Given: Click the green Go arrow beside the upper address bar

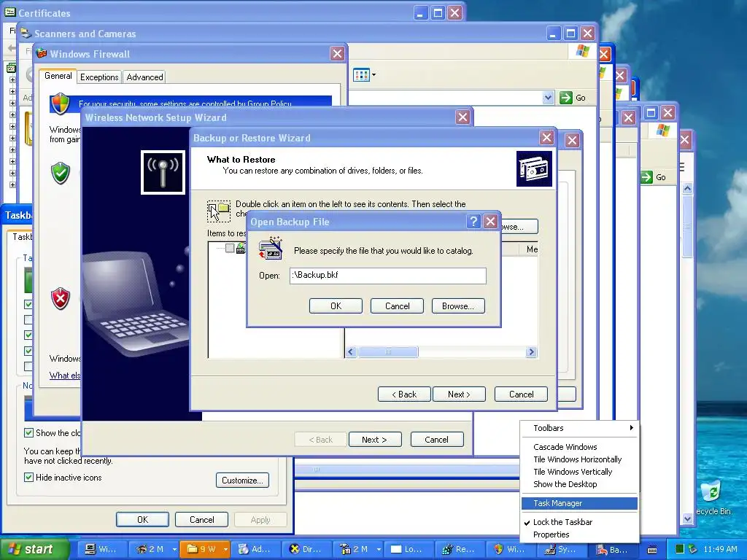Looking at the screenshot, I should coord(565,98).
